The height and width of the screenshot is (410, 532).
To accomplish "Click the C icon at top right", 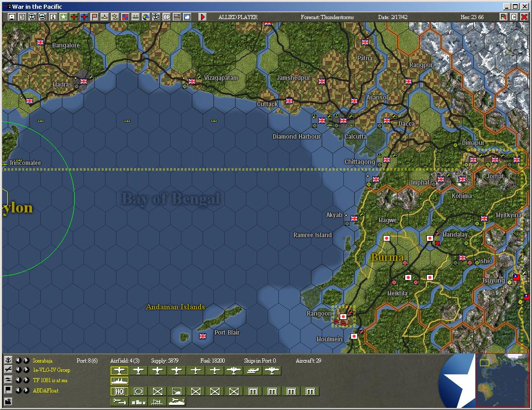I will pos(513,17).
